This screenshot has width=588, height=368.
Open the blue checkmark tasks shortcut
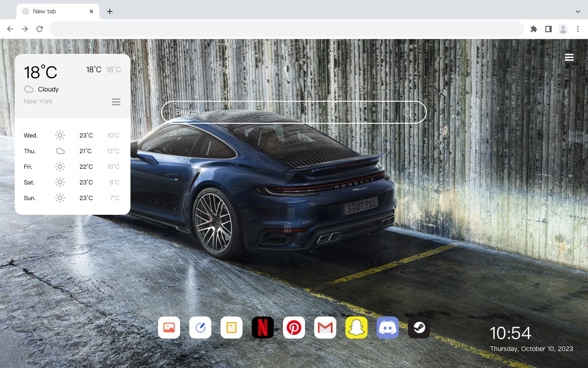[200, 328]
